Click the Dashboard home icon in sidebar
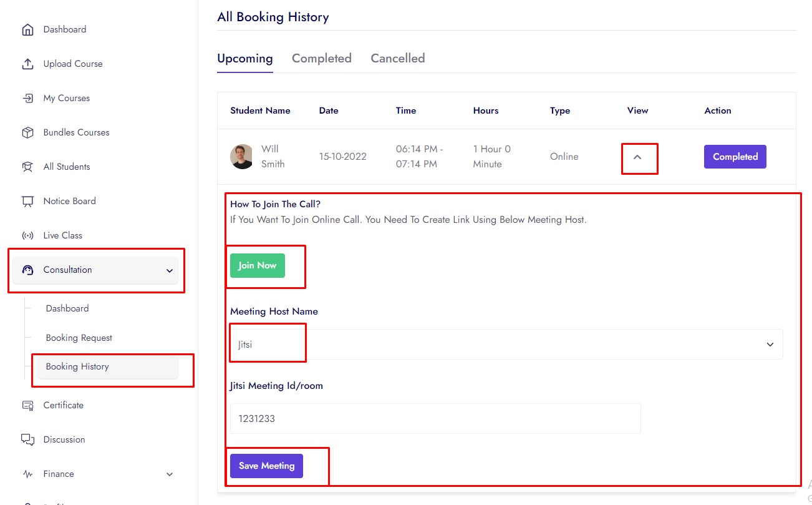Image resolution: width=812 pixels, height=505 pixels. pos(27,30)
